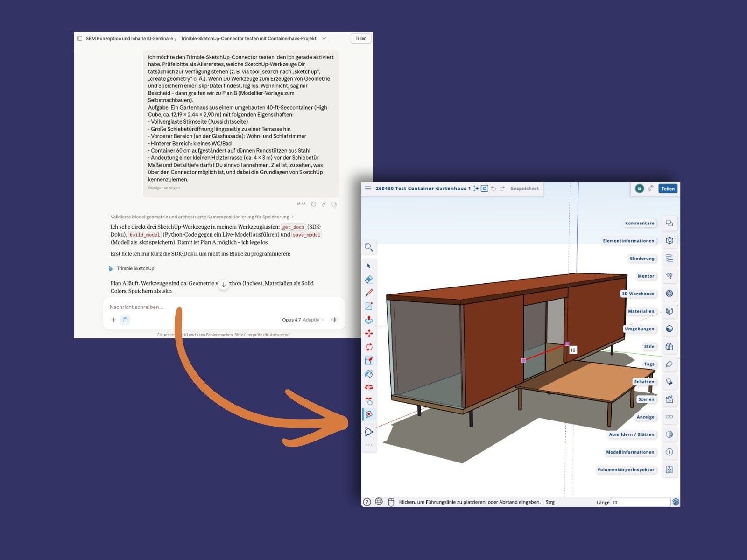Choose the Push/Pull tool
Viewport: 747px width, 560px height.
coord(369,320)
